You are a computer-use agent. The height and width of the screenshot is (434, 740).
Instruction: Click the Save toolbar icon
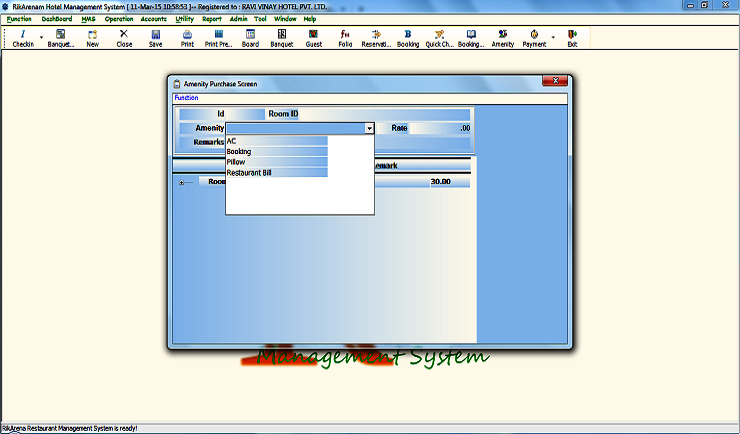pos(155,38)
